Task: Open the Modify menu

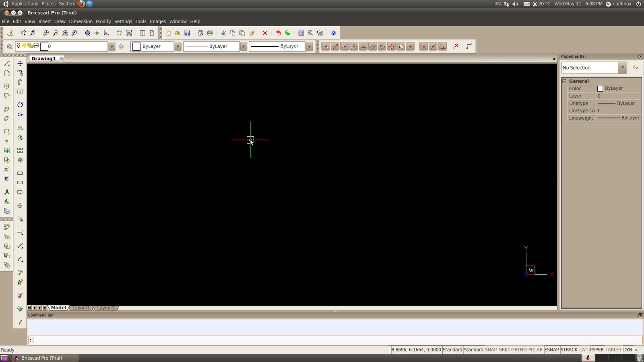Action: (103, 21)
